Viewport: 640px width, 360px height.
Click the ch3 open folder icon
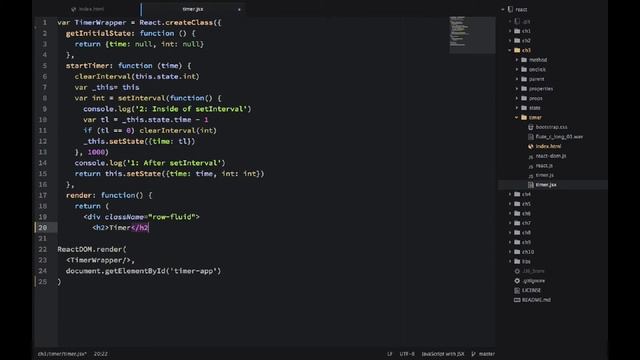click(x=517, y=50)
